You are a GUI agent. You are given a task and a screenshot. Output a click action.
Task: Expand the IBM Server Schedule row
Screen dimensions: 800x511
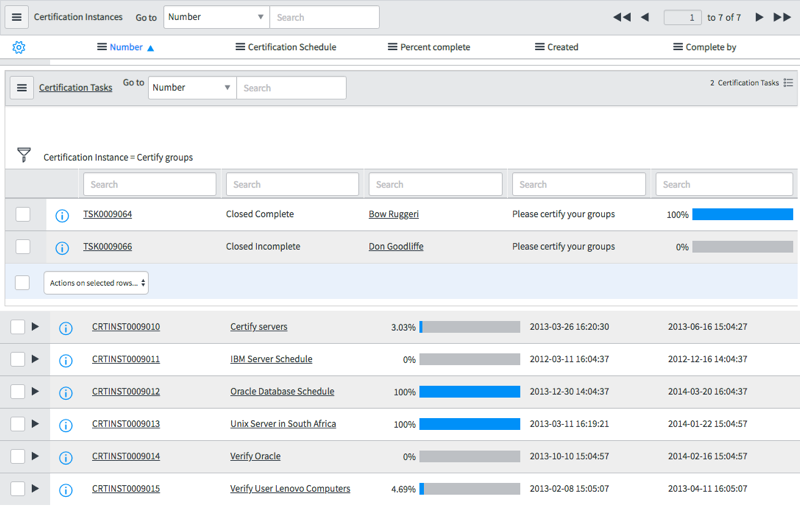(x=35, y=359)
